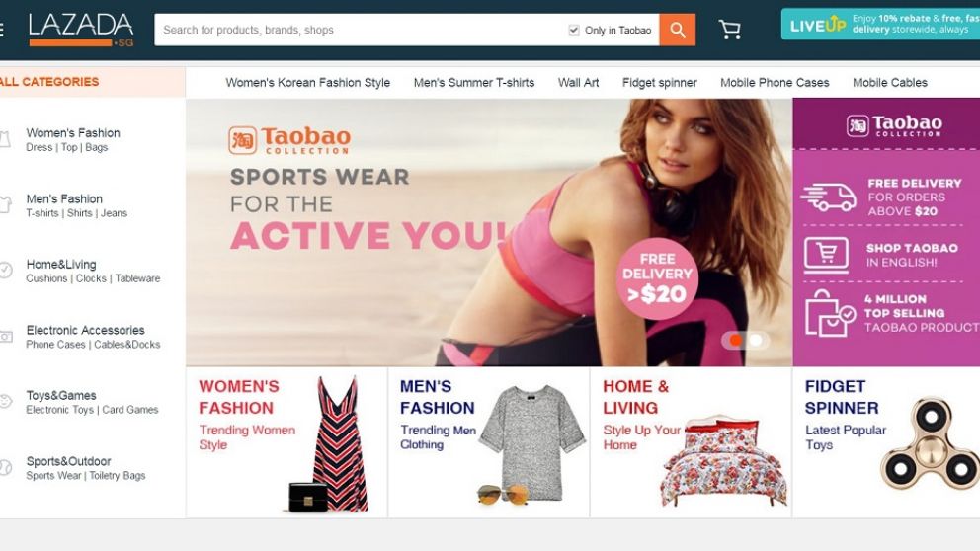
Task: Click the Taobao Collection logo in purple panel
Action: pyautogui.click(x=894, y=125)
